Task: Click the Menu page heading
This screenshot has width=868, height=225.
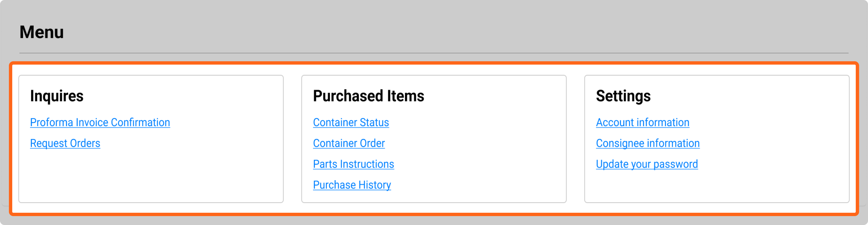Action: [41, 32]
